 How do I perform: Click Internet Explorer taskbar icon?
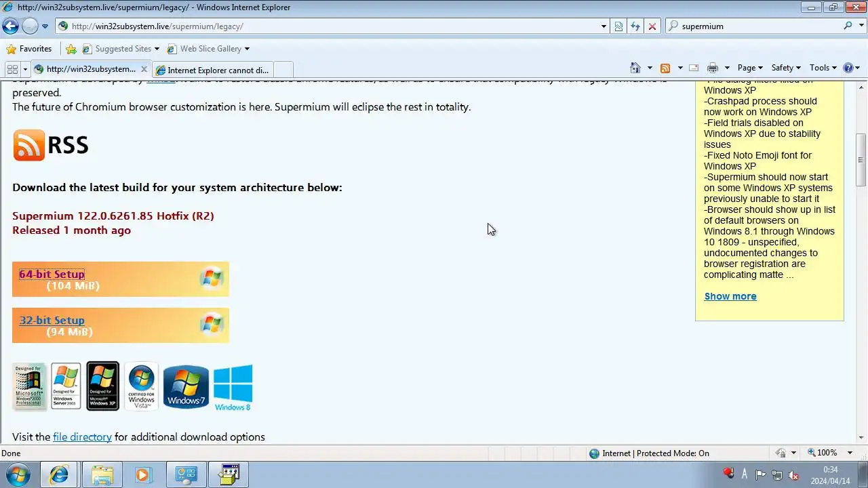click(x=60, y=475)
